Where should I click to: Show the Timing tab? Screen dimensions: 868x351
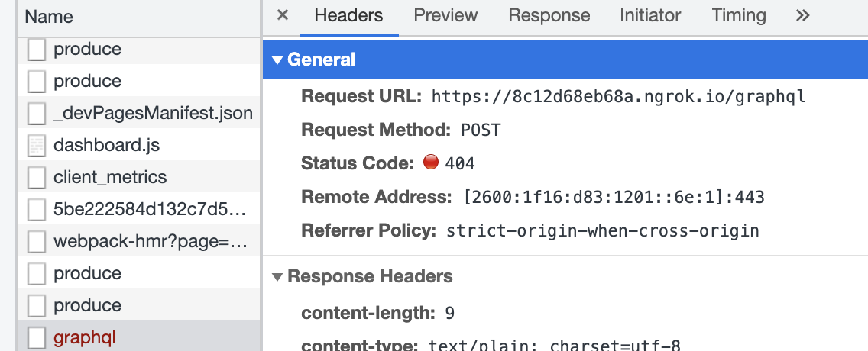738,15
